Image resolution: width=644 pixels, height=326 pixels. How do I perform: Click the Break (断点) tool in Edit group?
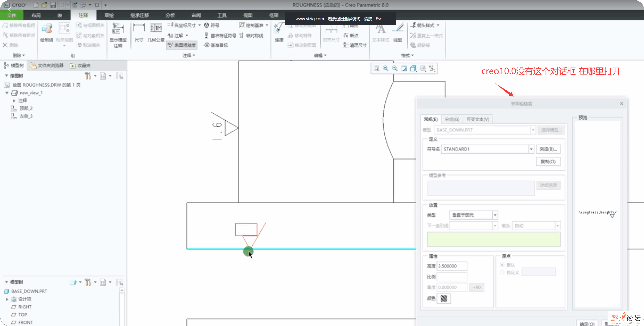coord(351,35)
